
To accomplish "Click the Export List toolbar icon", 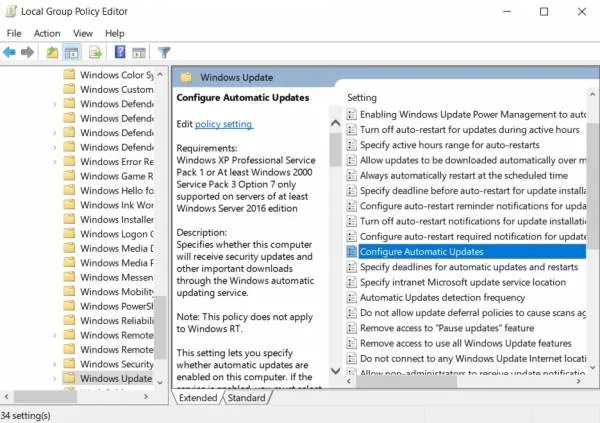I will tap(95, 52).
